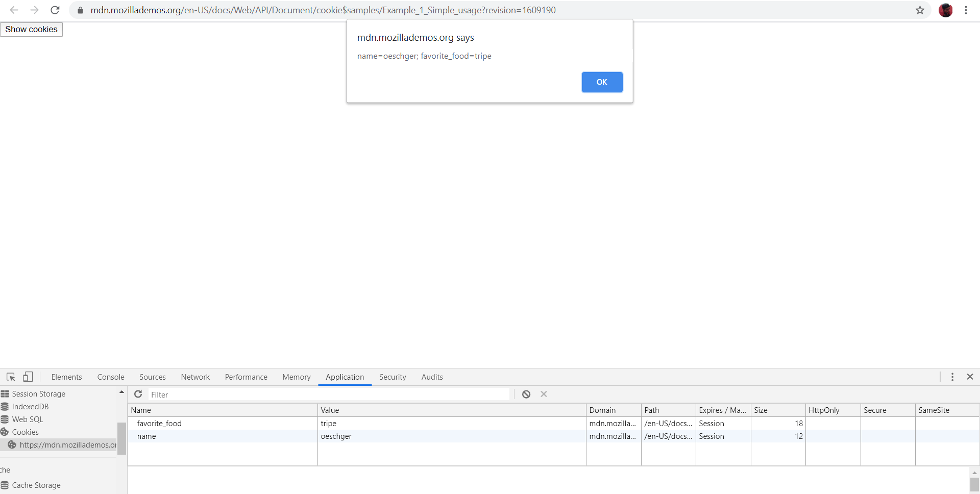Click the Cache Storage database icon

pos(5,485)
